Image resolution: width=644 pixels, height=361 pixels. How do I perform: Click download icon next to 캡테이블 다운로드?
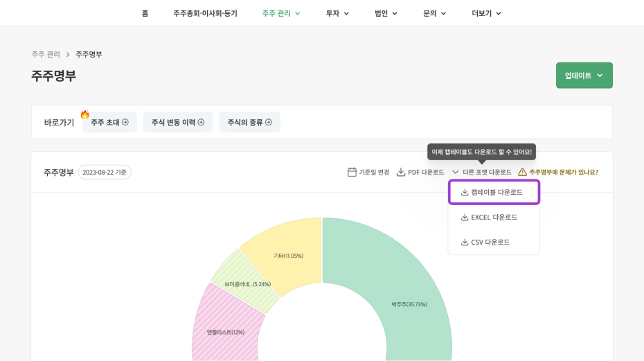coord(465,193)
